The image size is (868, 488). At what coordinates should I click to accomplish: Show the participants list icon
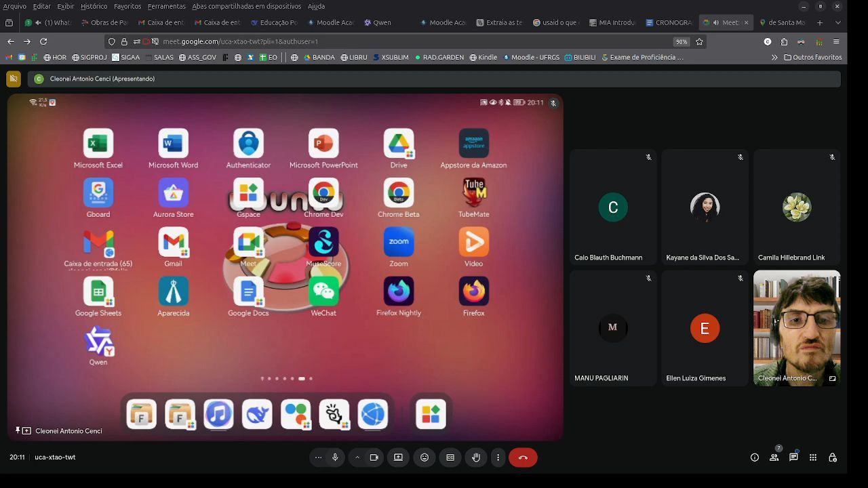click(774, 457)
